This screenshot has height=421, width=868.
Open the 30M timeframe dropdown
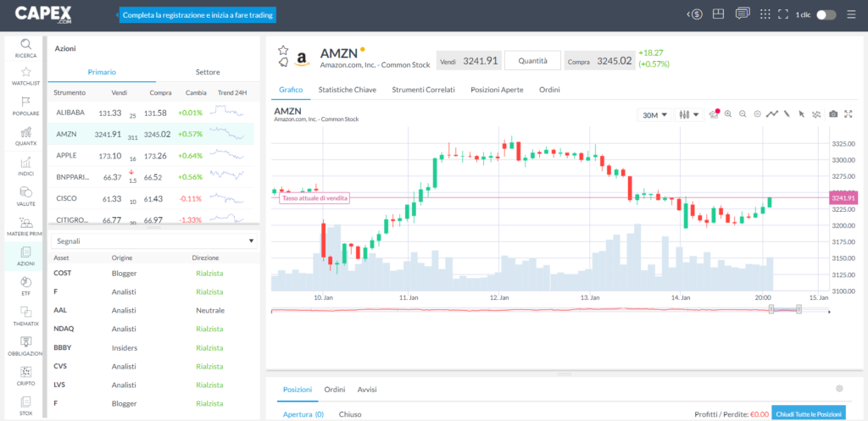(x=654, y=115)
